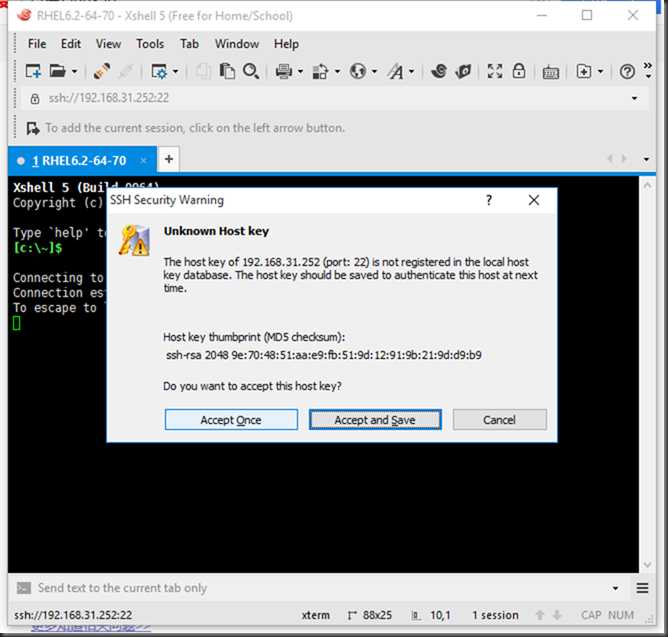The image size is (668, 637).
Task: Open the sessions folder icon
Action: click(58, 71)
